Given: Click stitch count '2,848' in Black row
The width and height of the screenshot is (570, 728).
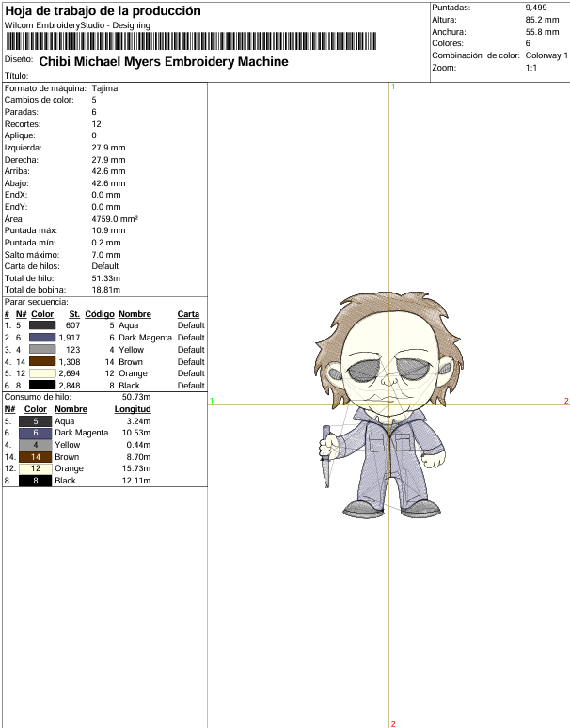Looking at the screenshot, I should (x=70, y=386).
